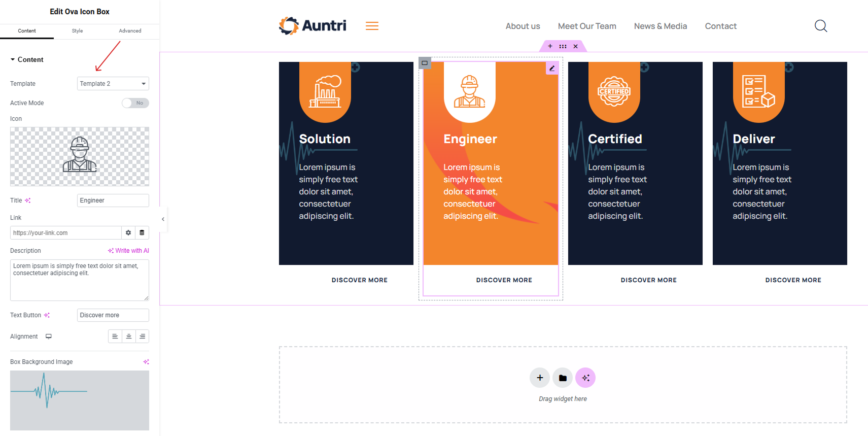The image size is (868, 436).
Task: Toggle the Active Mode switch
Action: tap(135, 103)
